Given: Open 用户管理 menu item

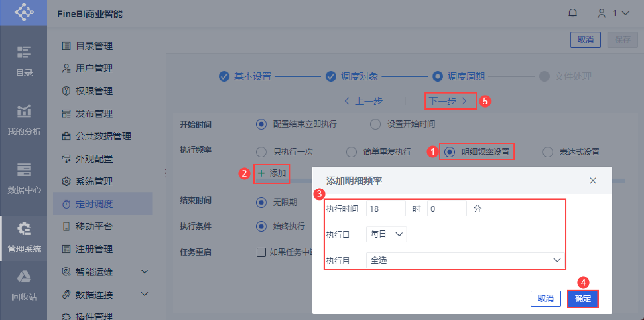Looking at the screenshot, I should [x=94, y=68].
